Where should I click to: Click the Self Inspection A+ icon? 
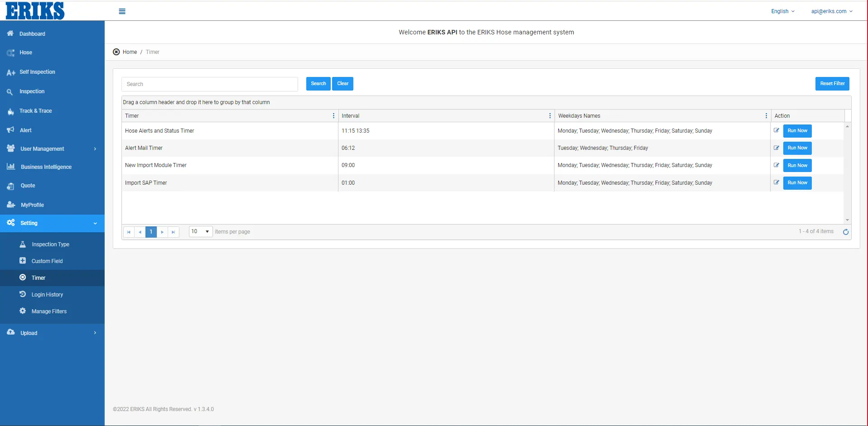point(11,72)
